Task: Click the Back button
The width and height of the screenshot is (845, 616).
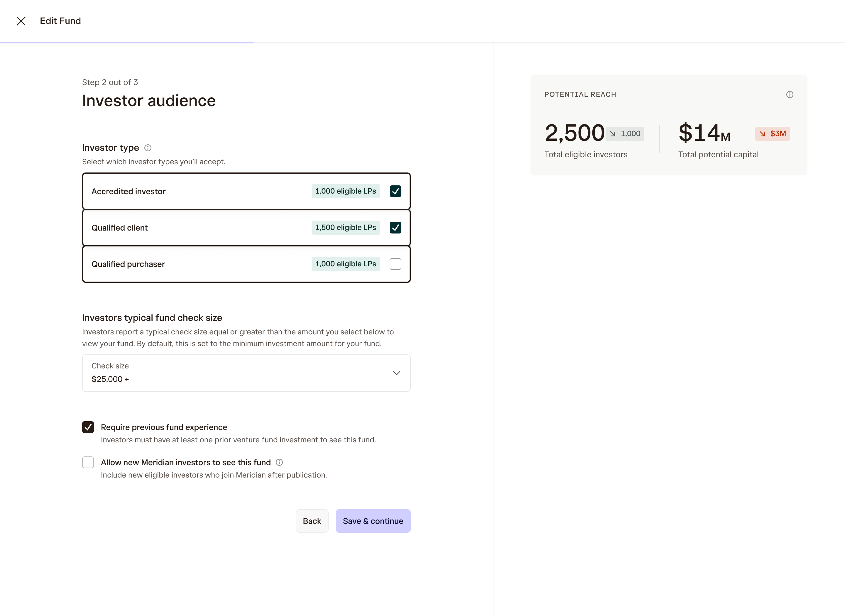Action: [312, 521]
